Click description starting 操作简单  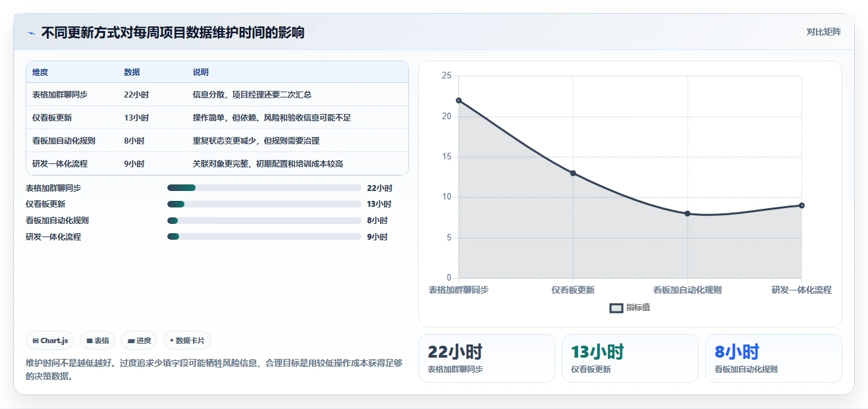pyautogui.click(x=272, y=118)
